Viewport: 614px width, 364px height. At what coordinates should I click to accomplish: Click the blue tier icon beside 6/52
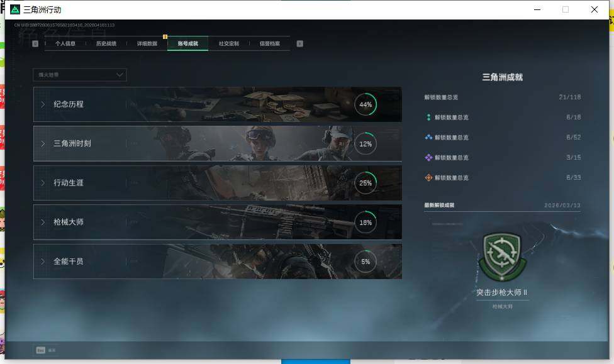(428, 137)
